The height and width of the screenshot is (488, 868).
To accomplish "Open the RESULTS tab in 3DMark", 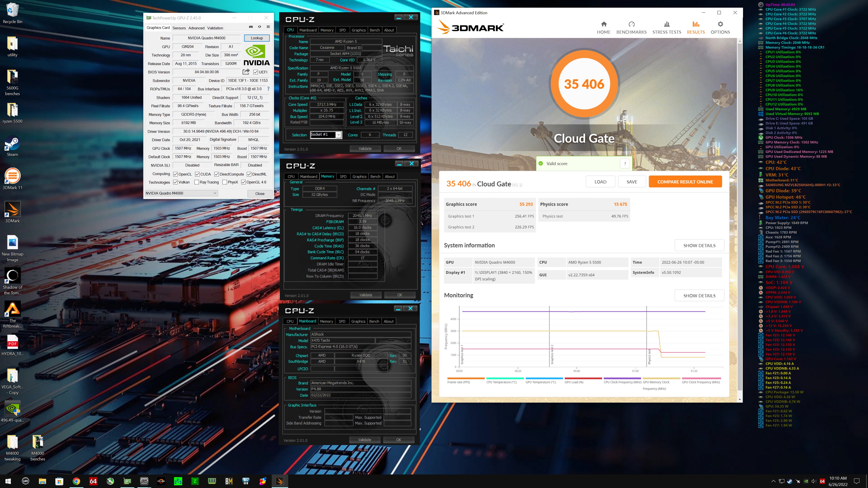I will 696,28.
